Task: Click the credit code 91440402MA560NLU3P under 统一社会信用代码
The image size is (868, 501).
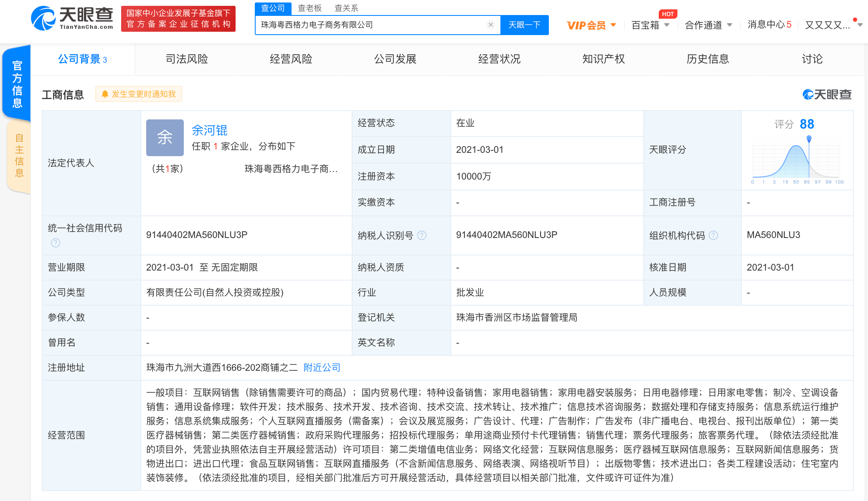Action: point(197,235)
